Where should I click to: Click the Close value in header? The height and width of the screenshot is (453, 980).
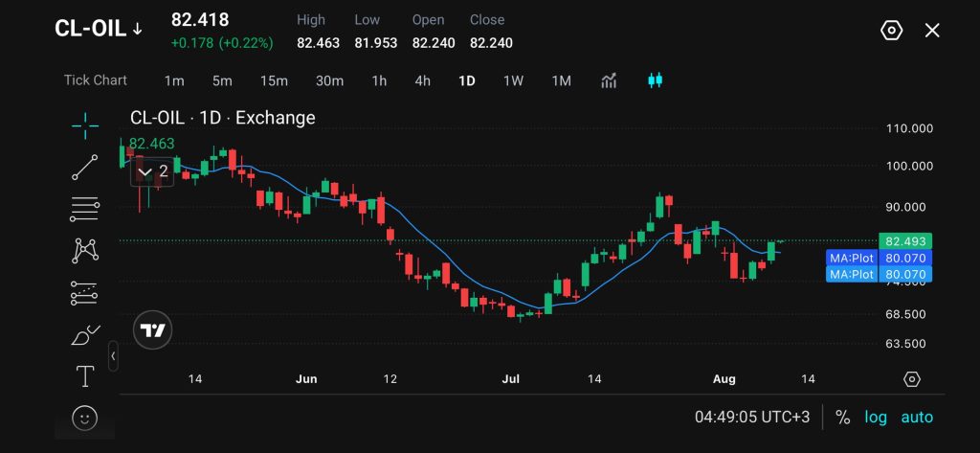click(x=491, y=43)
